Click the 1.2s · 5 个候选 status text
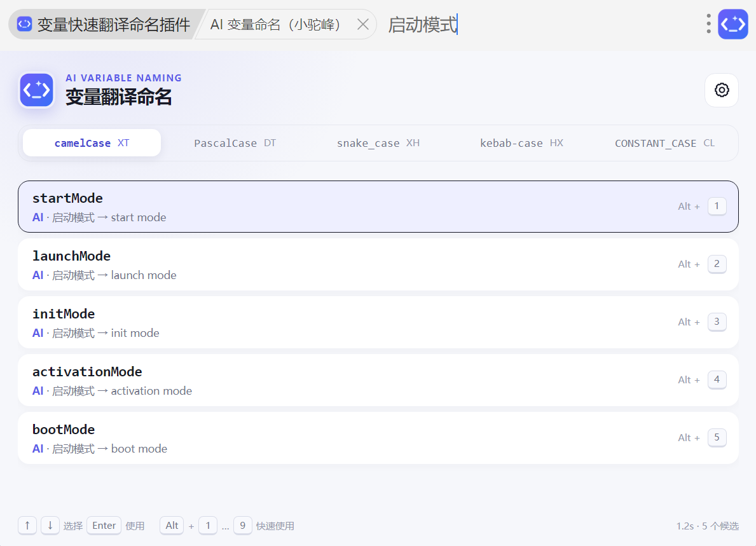This screenshot has width=756, height=546. coord(707,526)
